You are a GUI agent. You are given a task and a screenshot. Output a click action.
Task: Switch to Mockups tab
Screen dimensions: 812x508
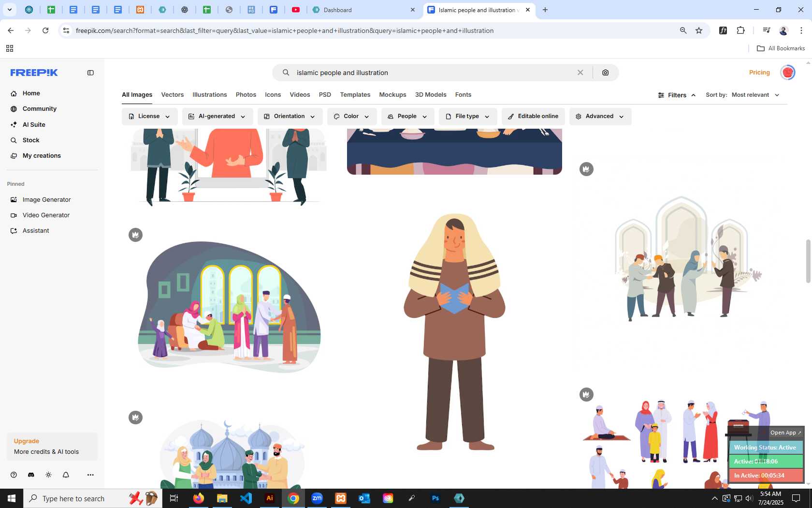point(393,95)
